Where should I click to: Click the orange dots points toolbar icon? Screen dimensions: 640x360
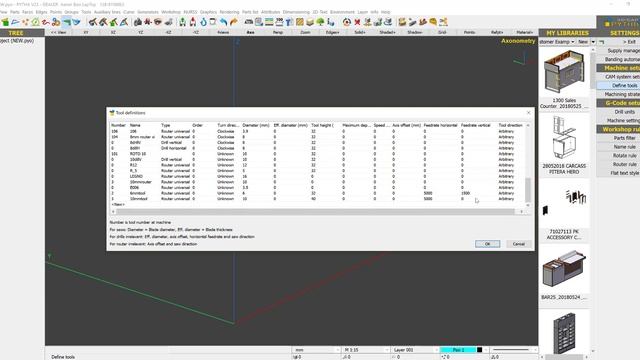click(x=25, y=22)
